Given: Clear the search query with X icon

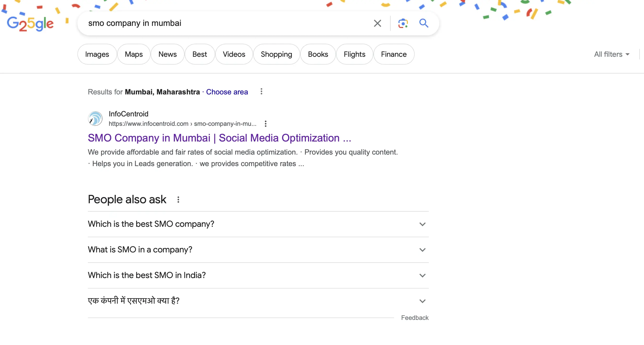Looking at the screenshot, I should (x=377, y=23).
